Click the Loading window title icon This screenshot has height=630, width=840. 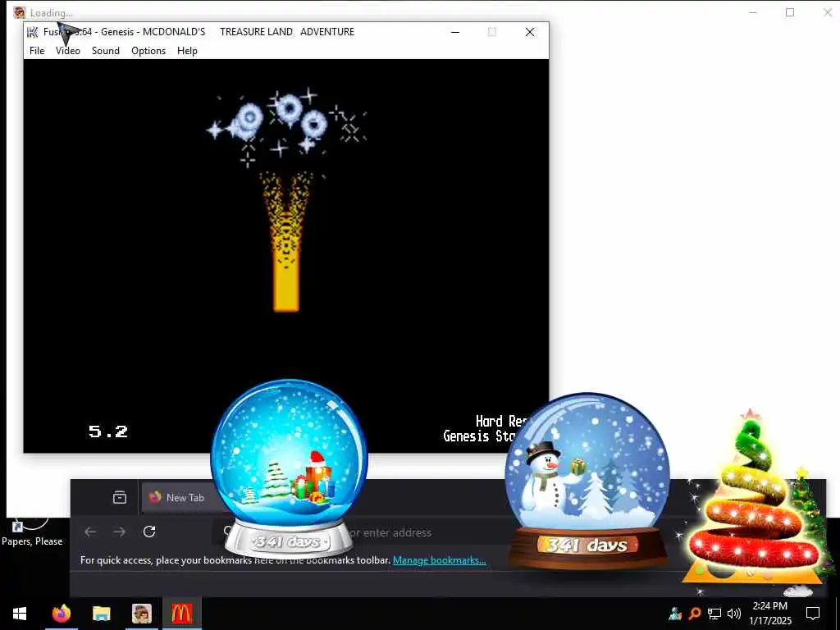tap(20, 12)
